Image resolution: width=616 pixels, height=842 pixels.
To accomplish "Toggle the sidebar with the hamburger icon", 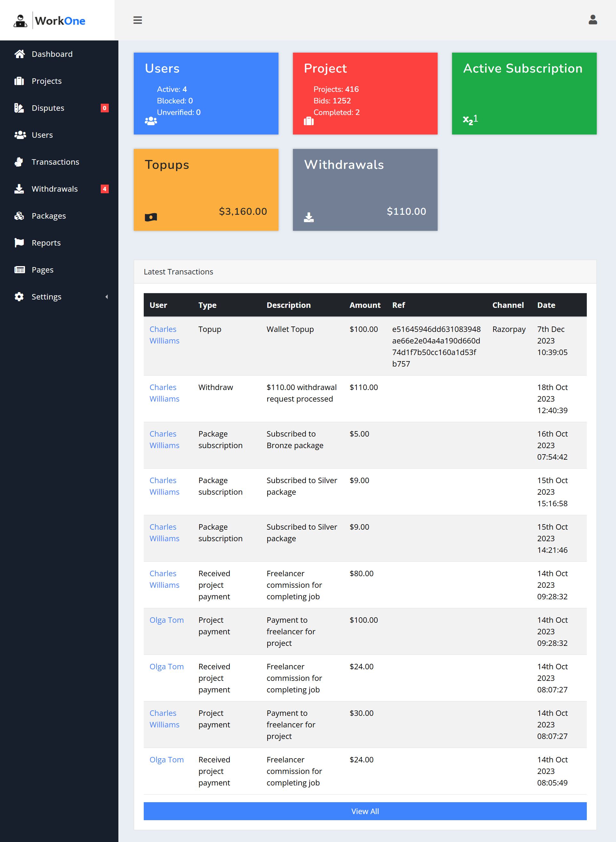I will (138, 21).
